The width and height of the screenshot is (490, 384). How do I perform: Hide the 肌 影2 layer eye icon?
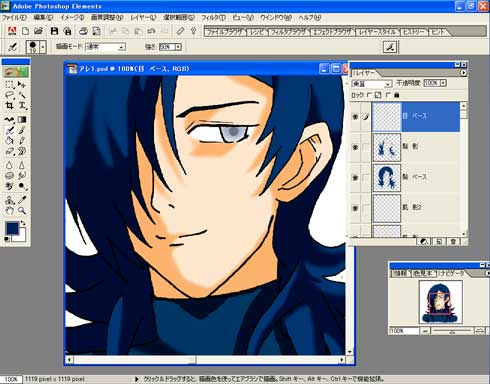pyautogui.click(x=355, y=208)
